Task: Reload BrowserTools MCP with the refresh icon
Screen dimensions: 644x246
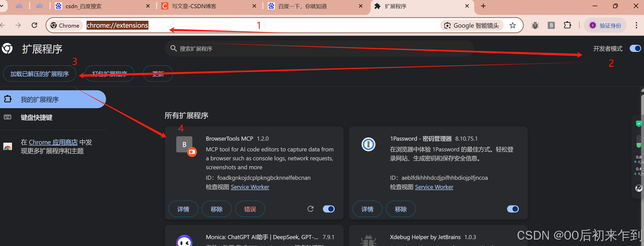Action: click(310, 209)
